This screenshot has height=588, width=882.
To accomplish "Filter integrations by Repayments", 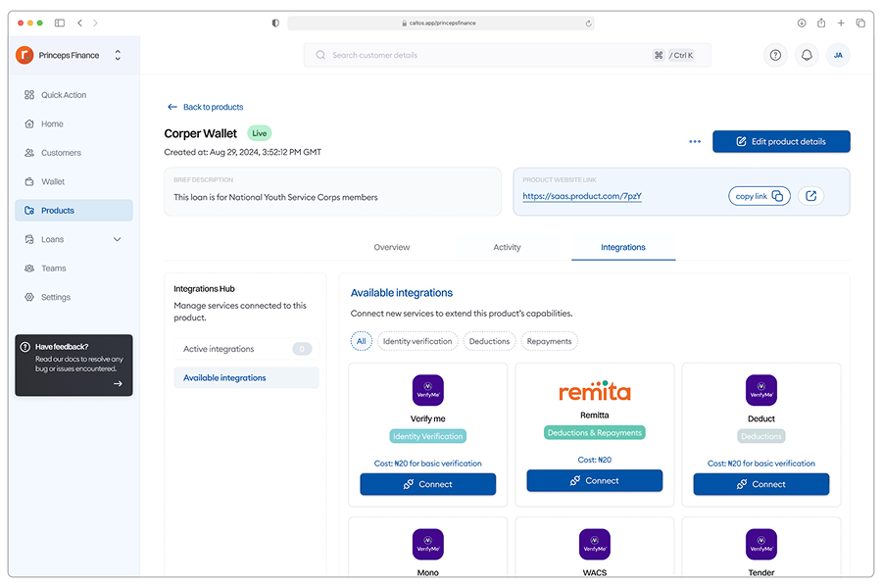I will pyautogui.click(x=549, y=341).
